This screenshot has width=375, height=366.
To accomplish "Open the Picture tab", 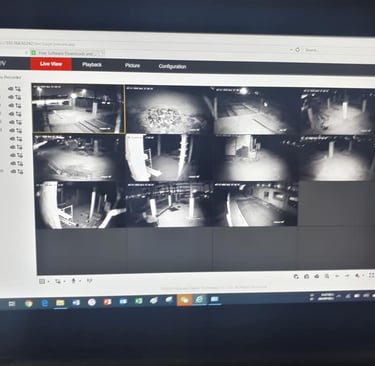I will (132, 65).
